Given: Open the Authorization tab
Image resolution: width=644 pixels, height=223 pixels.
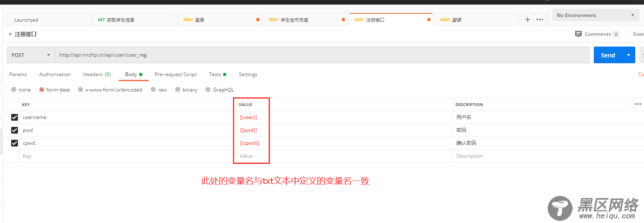Looking at the screenshot, I should pyautogui.click(x=55, y=74).
